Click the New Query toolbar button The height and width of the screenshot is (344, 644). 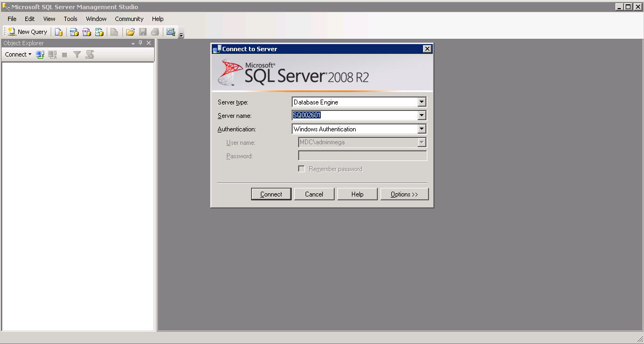(x=27, y=32)
